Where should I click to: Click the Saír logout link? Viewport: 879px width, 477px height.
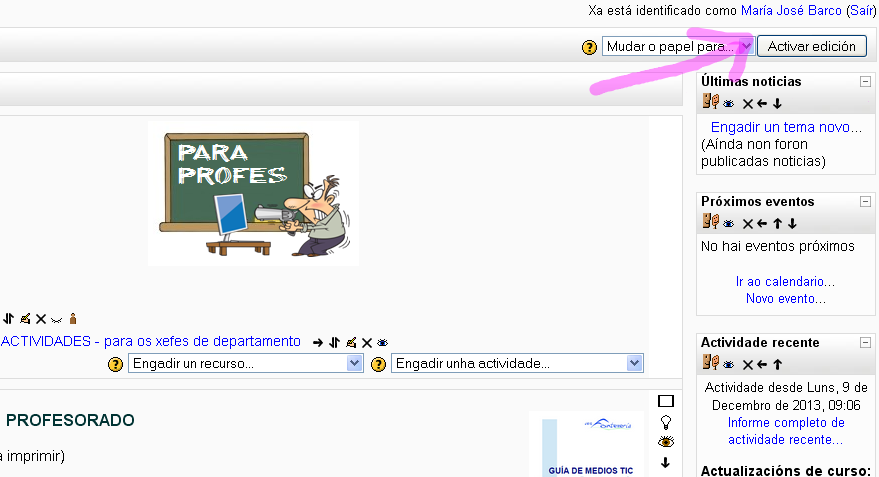click(x=860, y=10)
